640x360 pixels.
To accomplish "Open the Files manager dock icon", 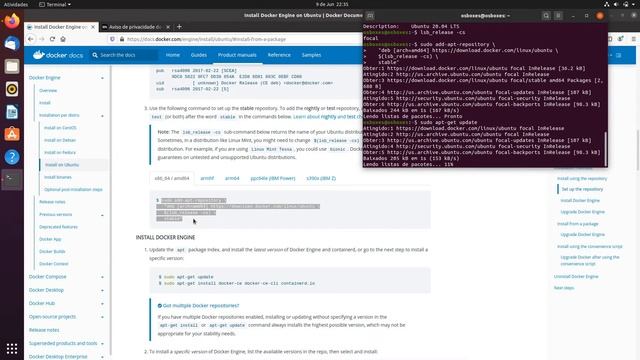I will click(x=12, y=66).
